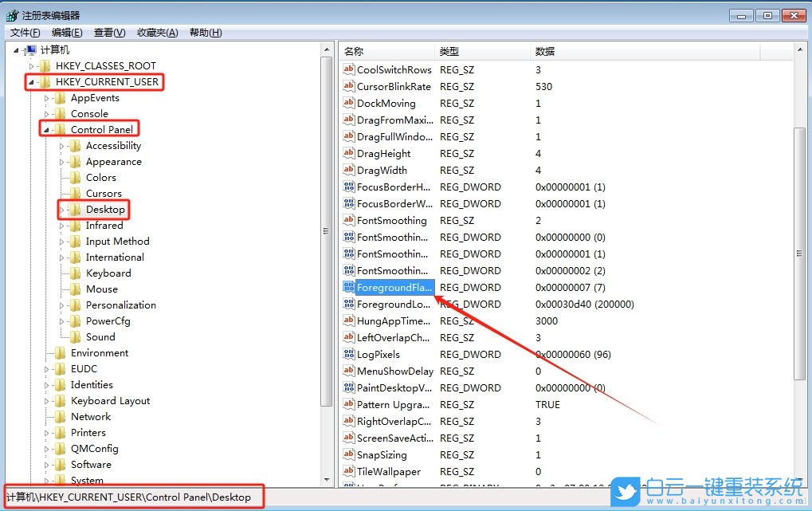Click the DWORD icon beside PaintDesktopV value
This screenshot has height=511, width=812.
[x=348, y=387]
